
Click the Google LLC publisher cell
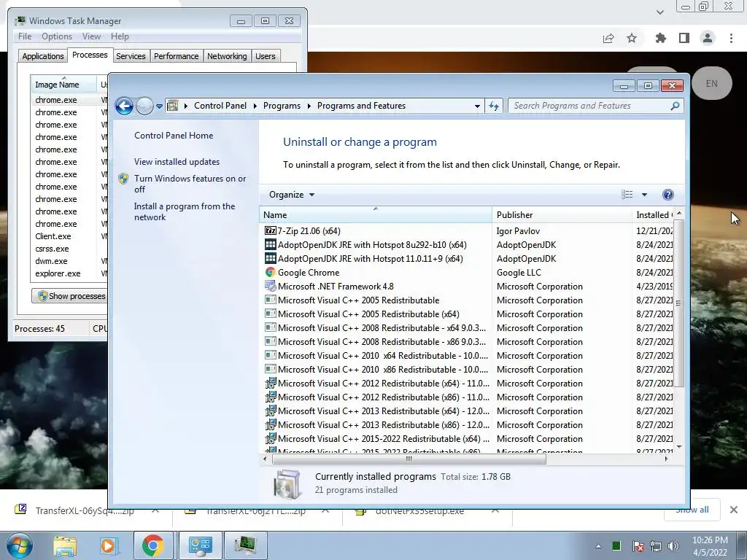pos(519,273)
